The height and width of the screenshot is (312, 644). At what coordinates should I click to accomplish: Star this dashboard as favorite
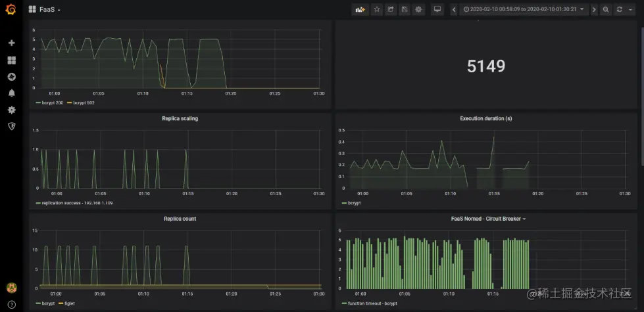point(377,9)
